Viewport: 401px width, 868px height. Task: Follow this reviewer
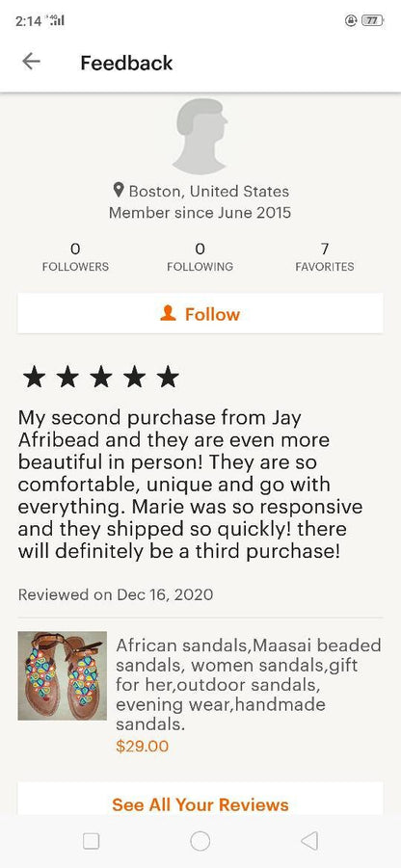click(200, 313)
